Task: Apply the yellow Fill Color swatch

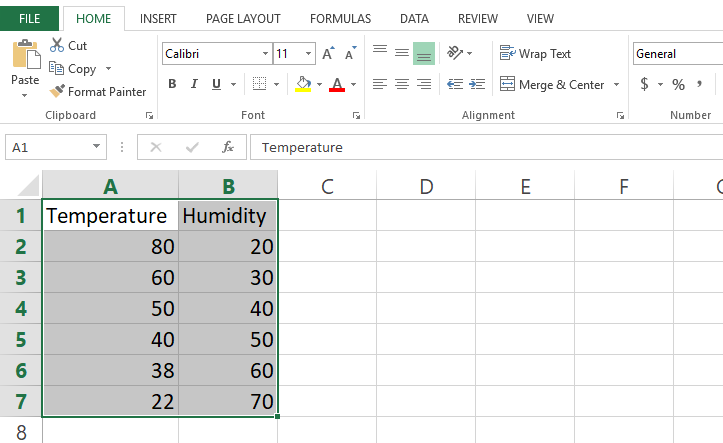Action: (x=303, y=85)
